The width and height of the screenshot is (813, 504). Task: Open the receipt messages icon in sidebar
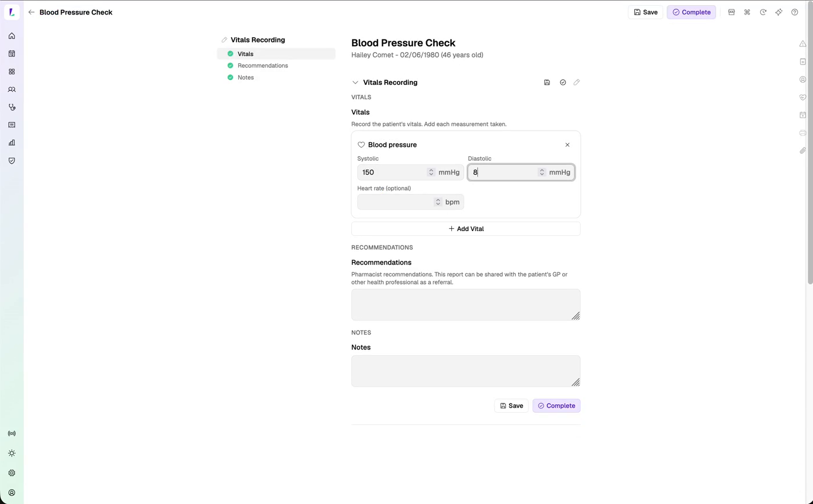(x=12, y=125)
